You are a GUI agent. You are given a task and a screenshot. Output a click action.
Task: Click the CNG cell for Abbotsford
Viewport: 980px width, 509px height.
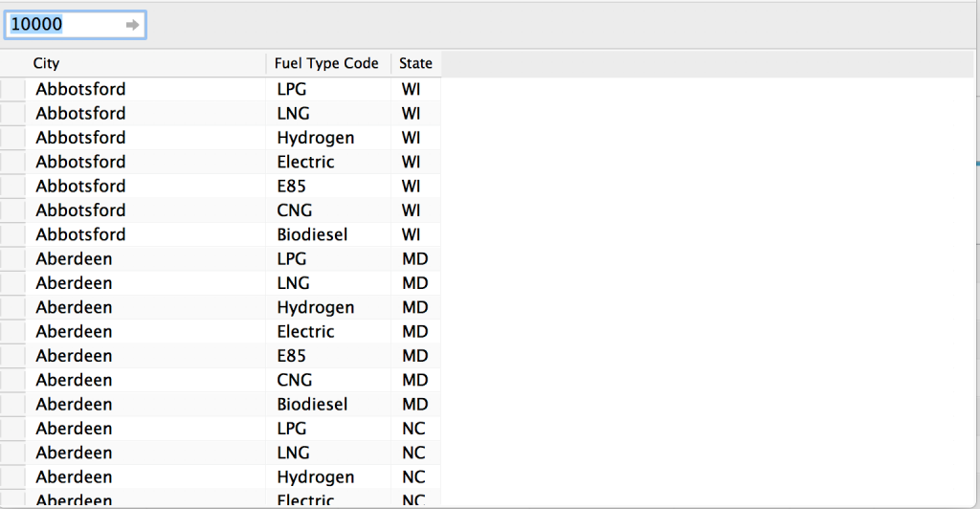pyautogui.click(x=329, y=210)
